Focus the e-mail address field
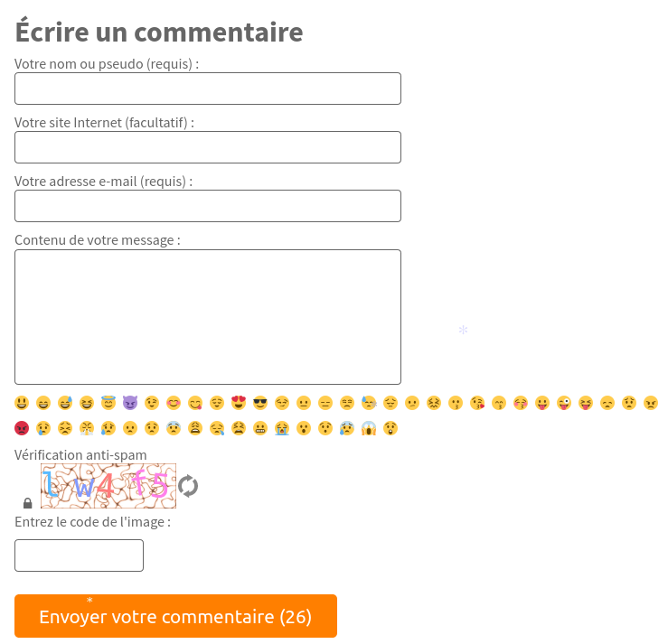This screenshot has width=668, height=644. 208,206
